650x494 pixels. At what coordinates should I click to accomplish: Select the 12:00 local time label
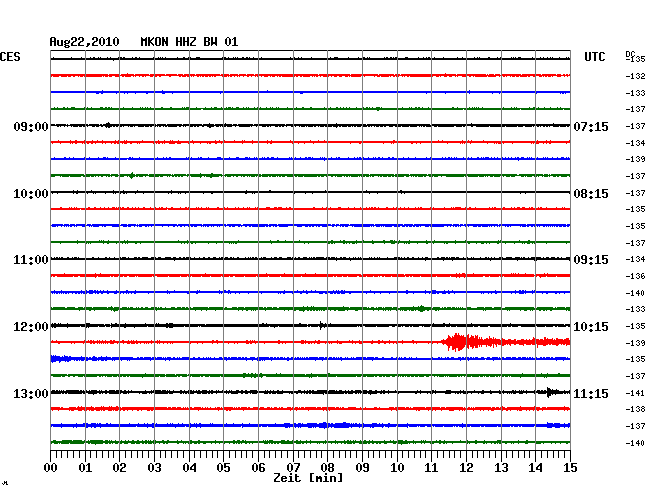(x=31, y=327)
